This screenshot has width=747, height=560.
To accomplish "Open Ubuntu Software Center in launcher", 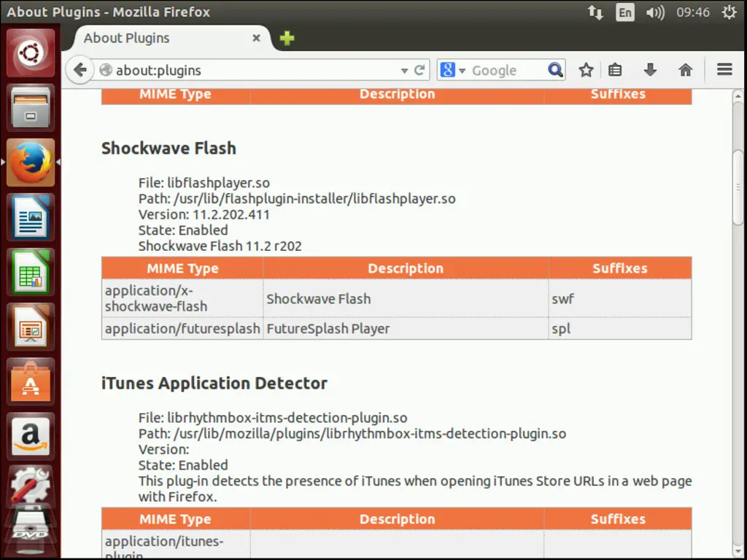I will (31, 381).
